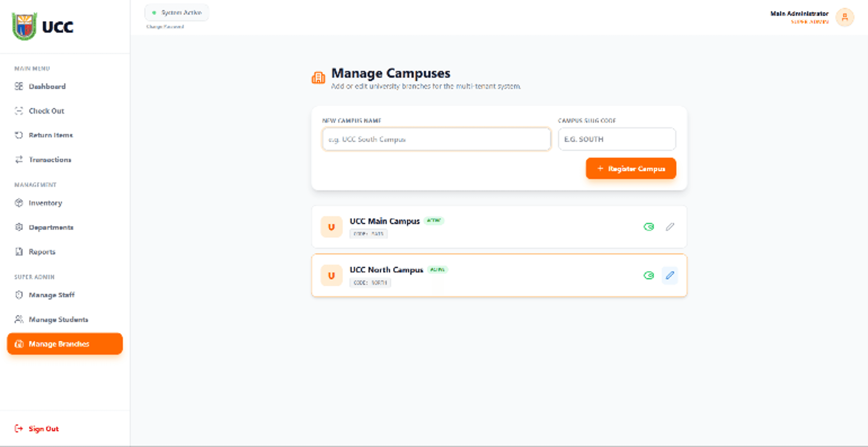This screenshot has width=868, height=447.
Task: Click the North Campus Active badge
Action: (437, 270)
